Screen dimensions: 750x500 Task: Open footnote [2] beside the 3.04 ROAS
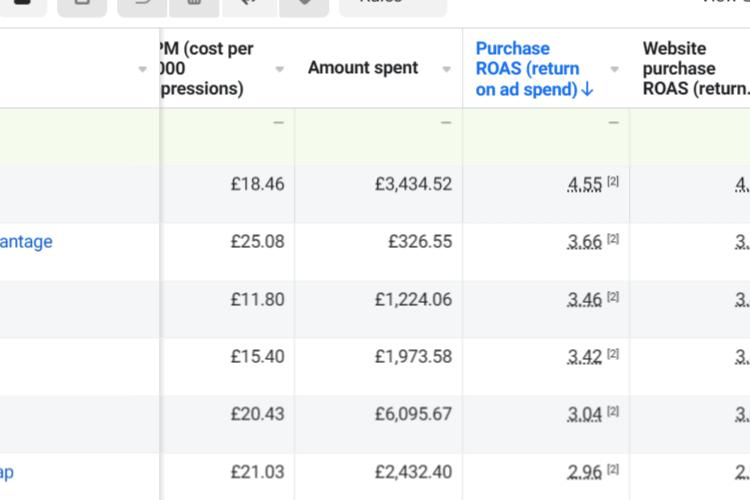pos(613,411)
